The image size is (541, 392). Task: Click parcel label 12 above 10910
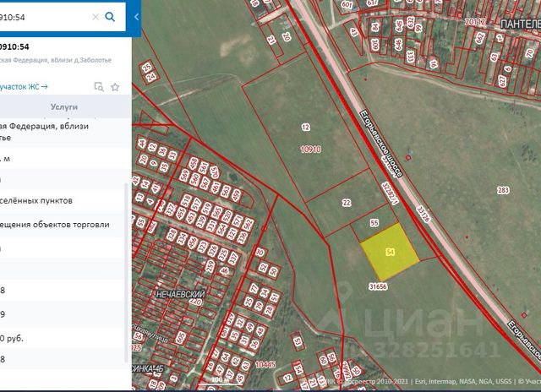tap(306, 128)
